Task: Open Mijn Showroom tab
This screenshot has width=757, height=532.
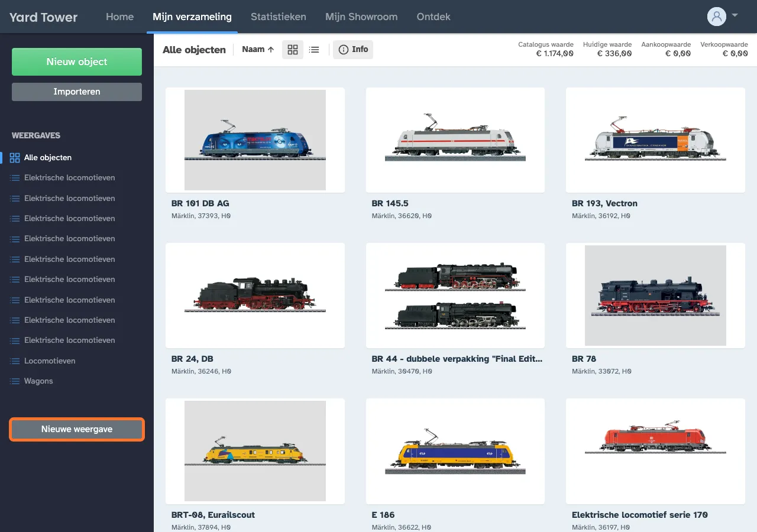Action: [361, 17]
